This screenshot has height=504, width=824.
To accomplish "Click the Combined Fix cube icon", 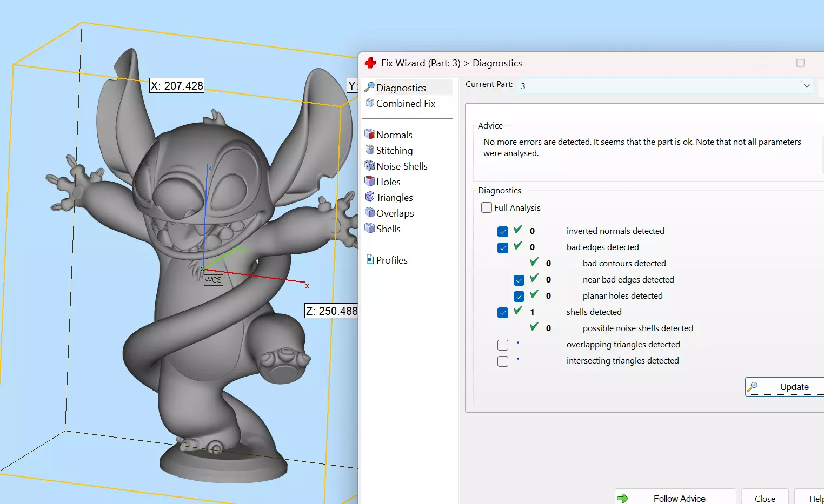I will (x=370, y=103).
